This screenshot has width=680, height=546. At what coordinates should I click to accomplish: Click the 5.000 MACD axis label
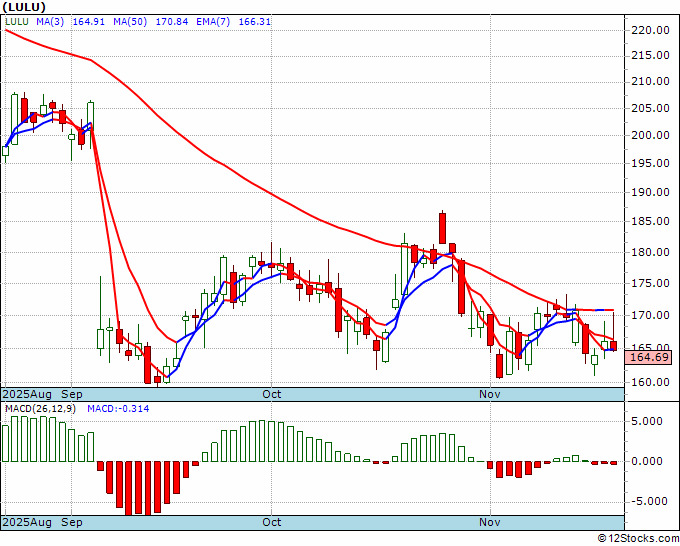(x=647, y=421)
